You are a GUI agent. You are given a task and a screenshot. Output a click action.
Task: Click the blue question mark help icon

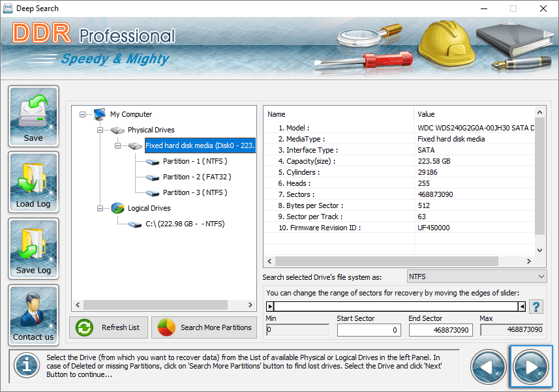point(536,307)
